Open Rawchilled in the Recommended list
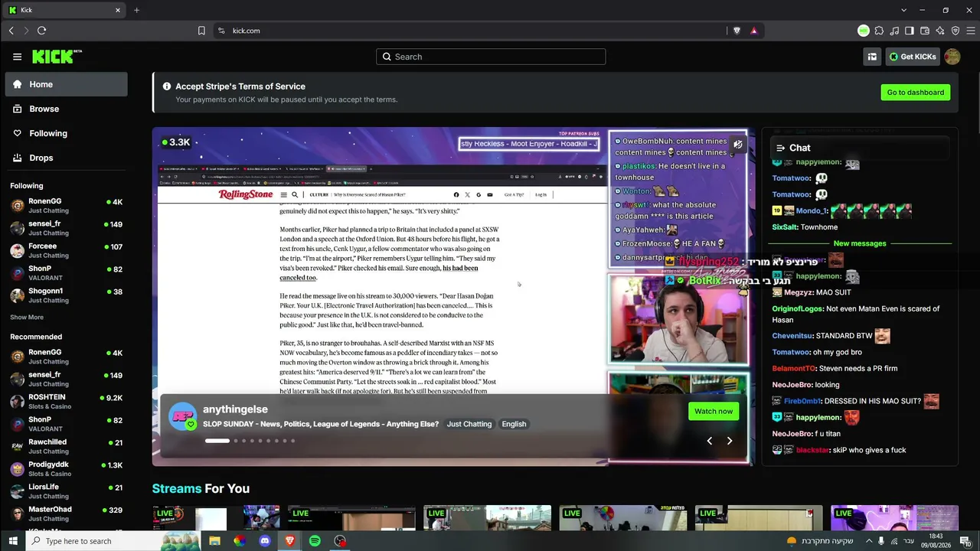 (67, 446)
